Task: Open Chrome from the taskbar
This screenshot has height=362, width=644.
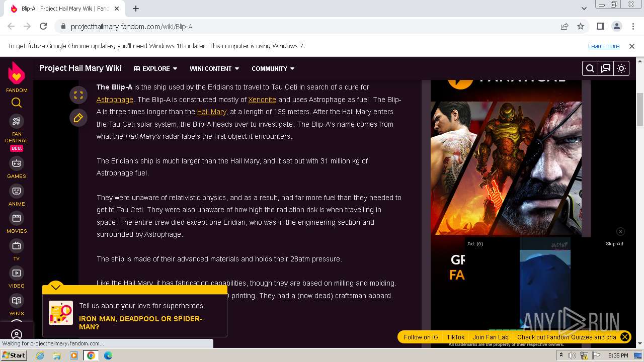Action: point(91,355)
